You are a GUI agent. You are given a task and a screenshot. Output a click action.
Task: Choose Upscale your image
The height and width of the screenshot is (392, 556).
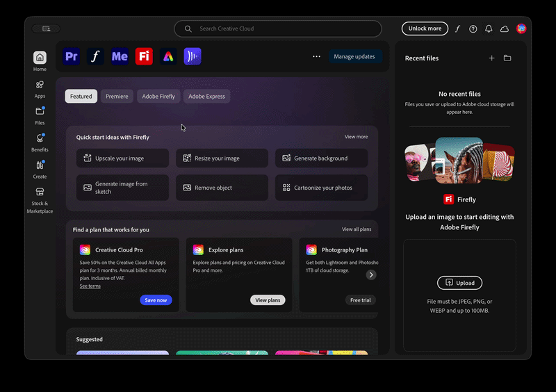(122, 158)
